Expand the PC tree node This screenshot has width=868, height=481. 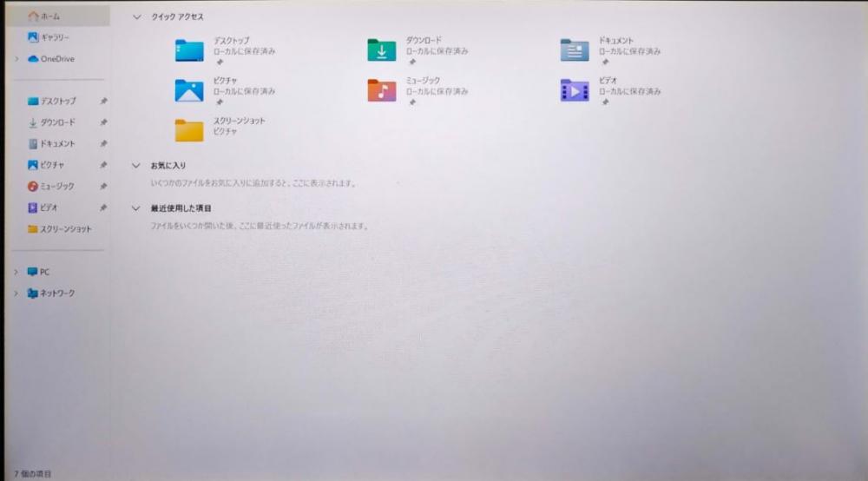coord(16,272)
